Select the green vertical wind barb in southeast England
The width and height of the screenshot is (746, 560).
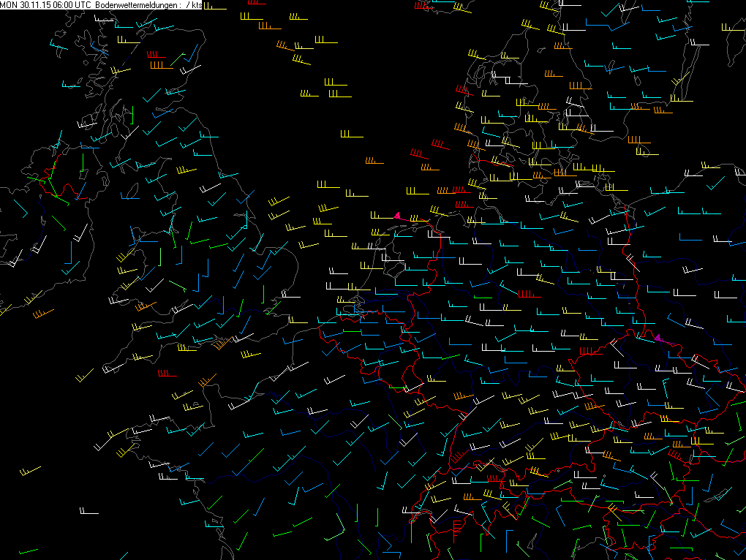263,293
